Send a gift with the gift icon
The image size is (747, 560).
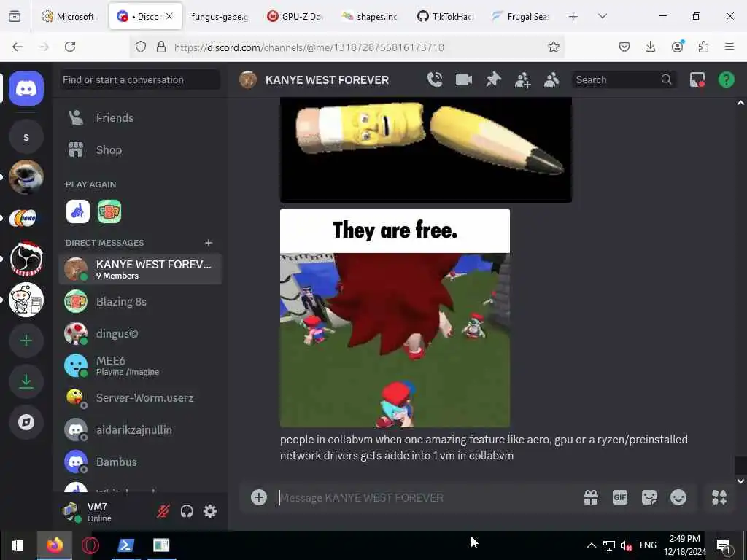point(591,497)
